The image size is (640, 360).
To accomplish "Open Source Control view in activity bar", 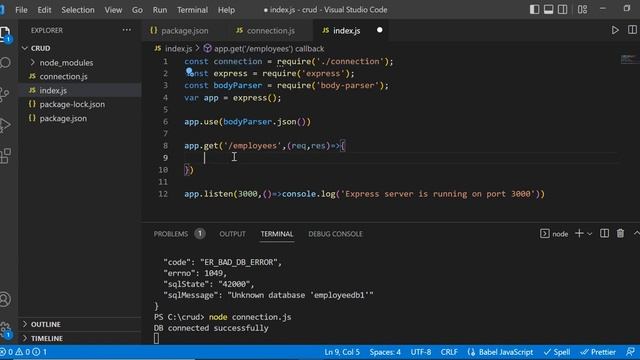I will click(5, 94).
